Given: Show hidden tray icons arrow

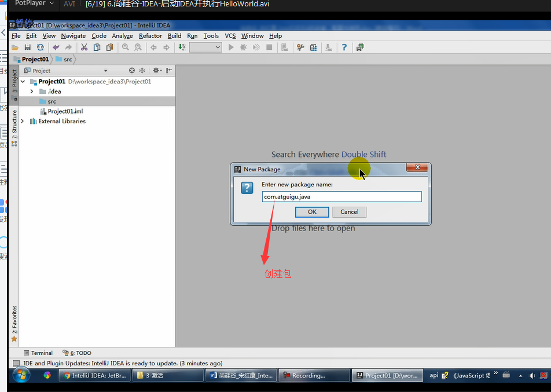Looking at the screenshot, I should 520,375.
